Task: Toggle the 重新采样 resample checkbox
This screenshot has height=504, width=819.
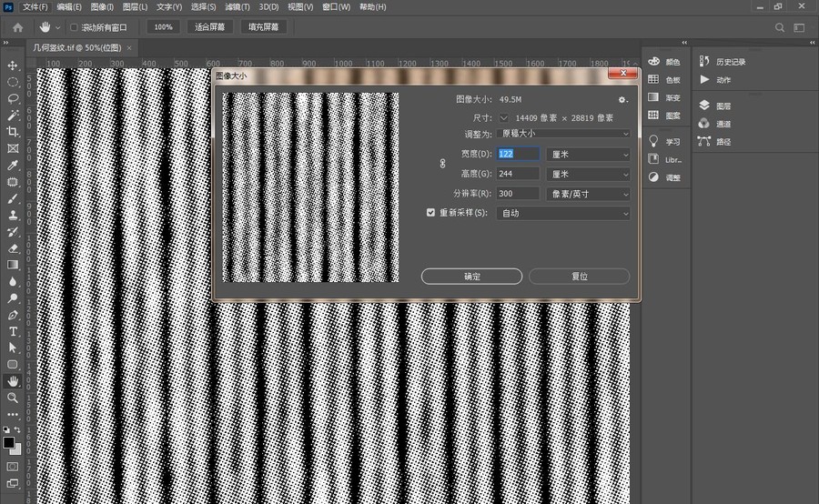Action: point(430,213)
